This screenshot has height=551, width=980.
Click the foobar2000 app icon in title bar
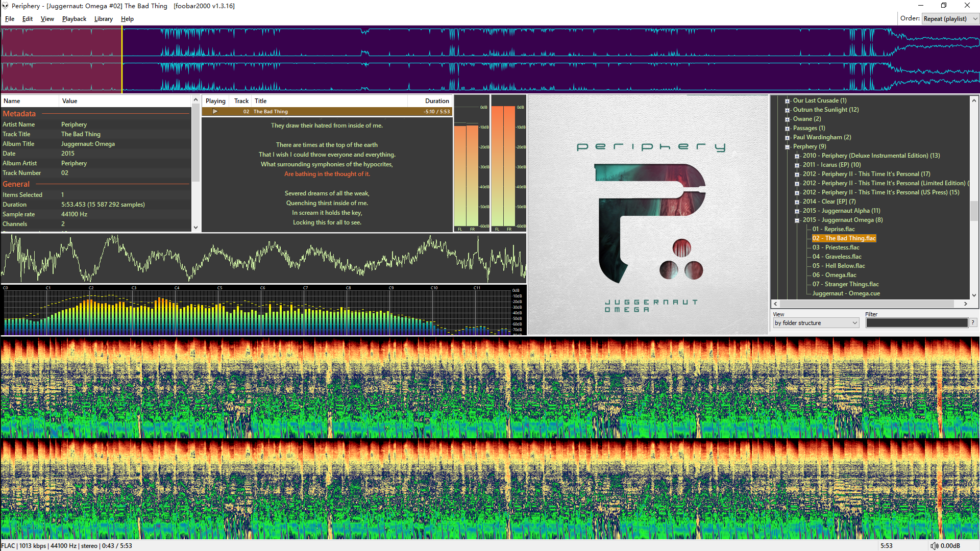point(5,6)
